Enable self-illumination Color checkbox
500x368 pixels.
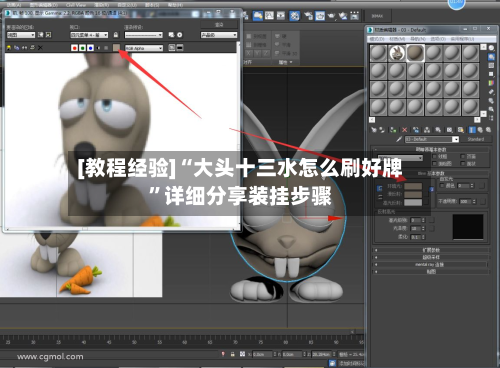(442, 185)
